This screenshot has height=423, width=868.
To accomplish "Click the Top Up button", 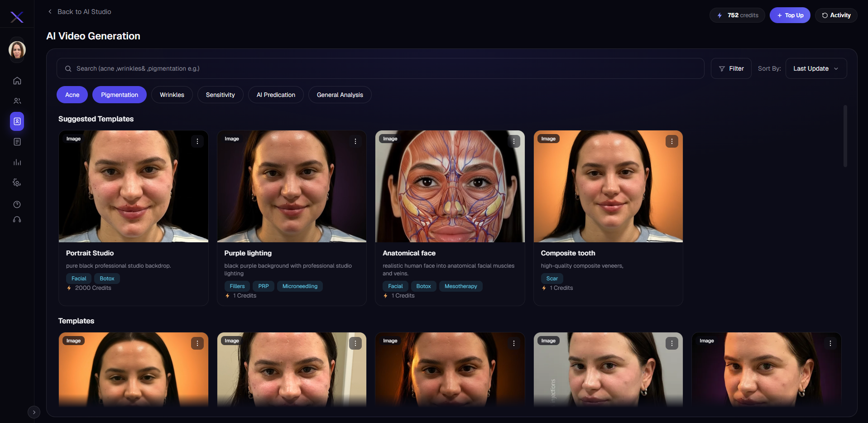I will (790, 15).
